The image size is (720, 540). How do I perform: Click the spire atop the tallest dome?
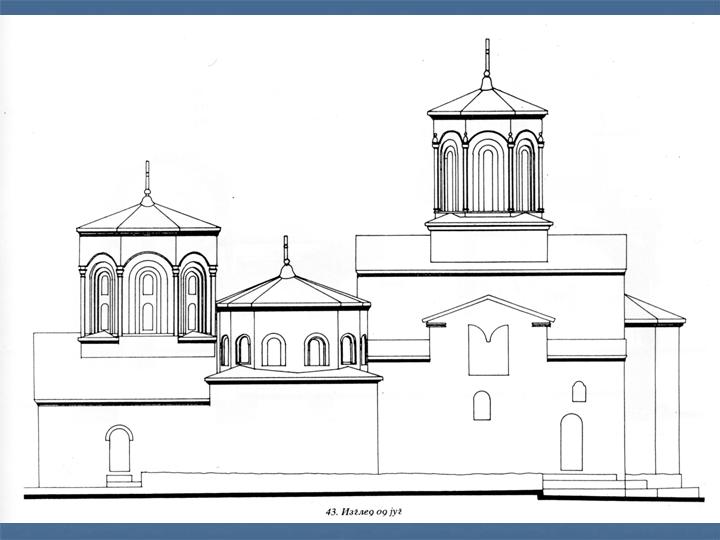tap(487, 62)
